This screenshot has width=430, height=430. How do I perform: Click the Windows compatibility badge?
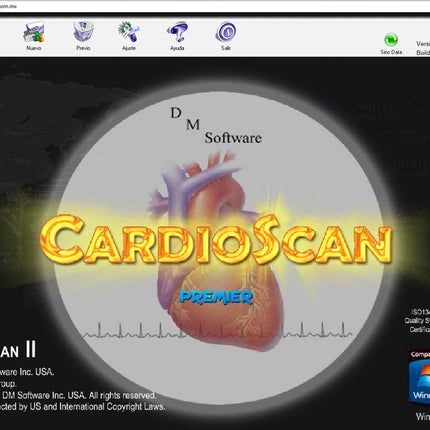pos(419,377)
